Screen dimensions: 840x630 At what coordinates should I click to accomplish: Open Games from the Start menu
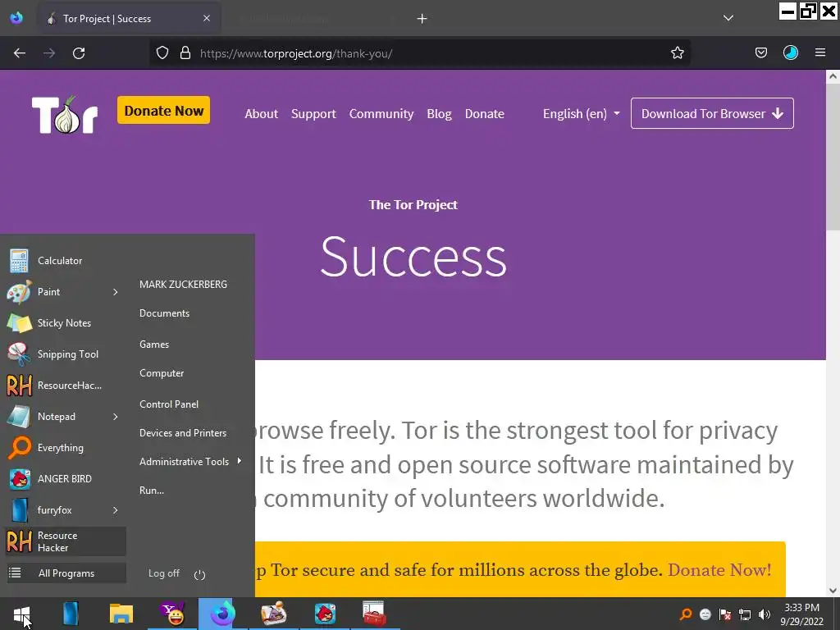154,345
